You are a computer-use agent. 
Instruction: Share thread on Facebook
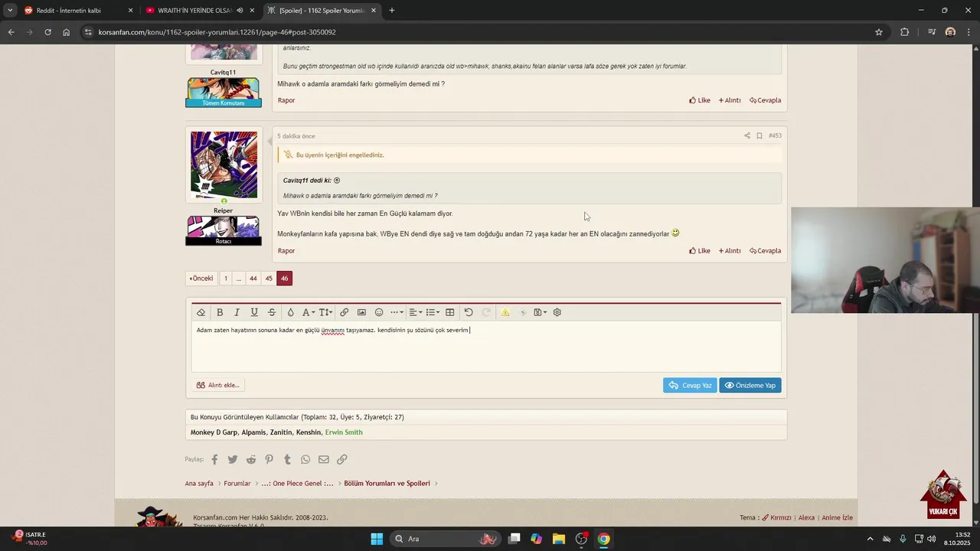tap(214, 459)
